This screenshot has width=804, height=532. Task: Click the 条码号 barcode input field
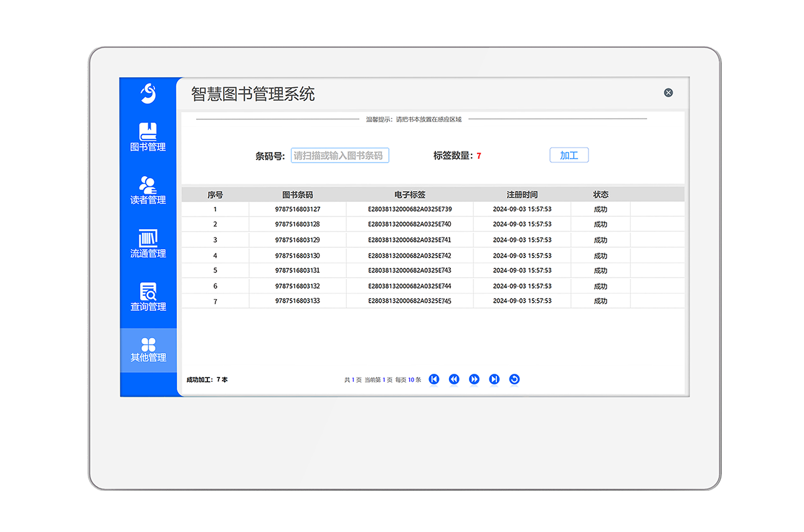pos(340,155)
